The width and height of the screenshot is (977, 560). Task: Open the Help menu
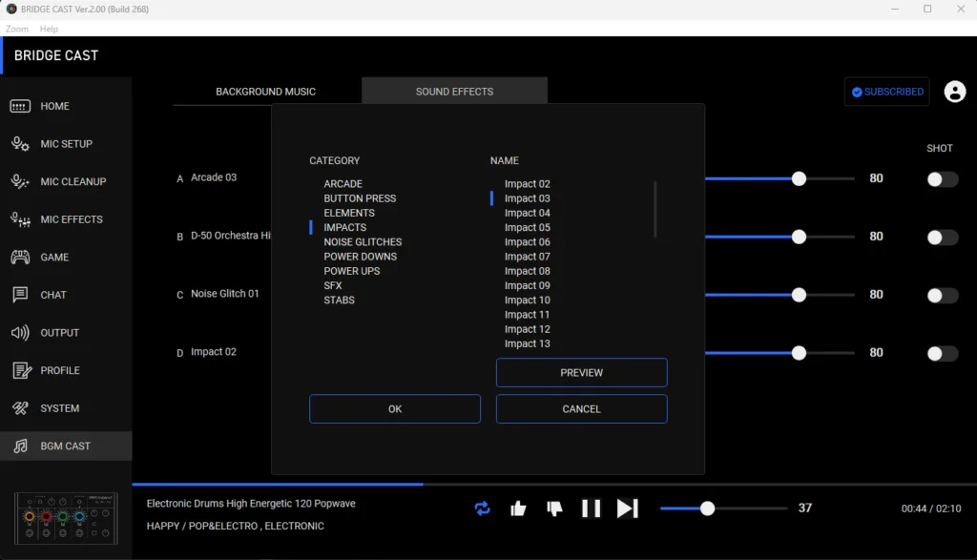pyautogui.click(x=49, y=30)
